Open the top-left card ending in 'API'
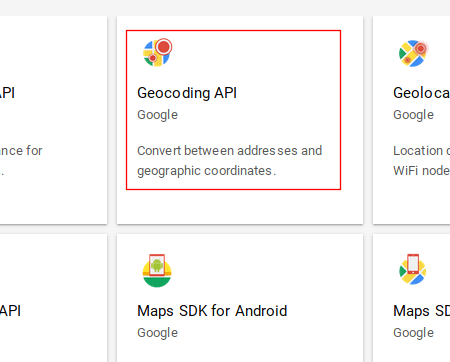This screenshot has height=362, width=450. (53, 120)
